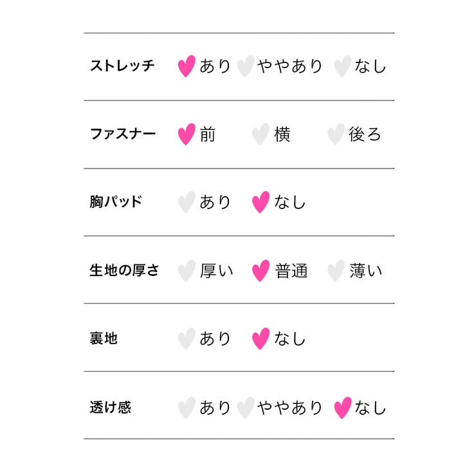Click the pink heart for 透け感 なし

343,407
